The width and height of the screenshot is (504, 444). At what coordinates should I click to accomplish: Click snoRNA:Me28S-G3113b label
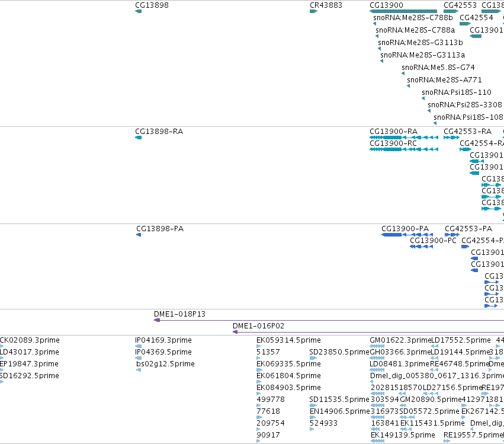tap(420, 43)
